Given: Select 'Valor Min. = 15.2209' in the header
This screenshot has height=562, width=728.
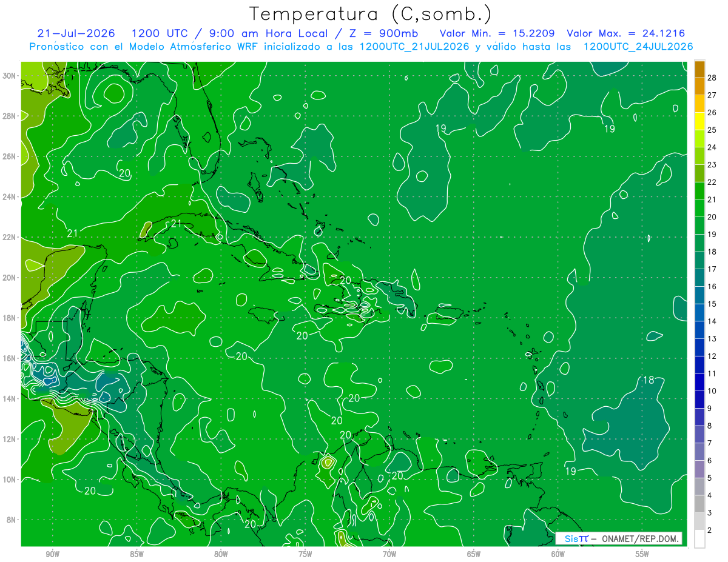Looking at the screenshot, I should click(x=497, y=33).
